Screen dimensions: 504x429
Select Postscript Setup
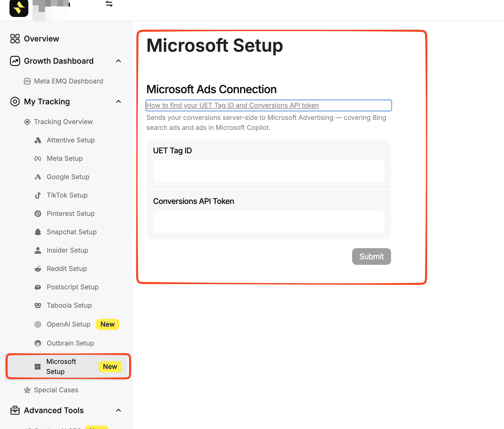click(73, 287)
